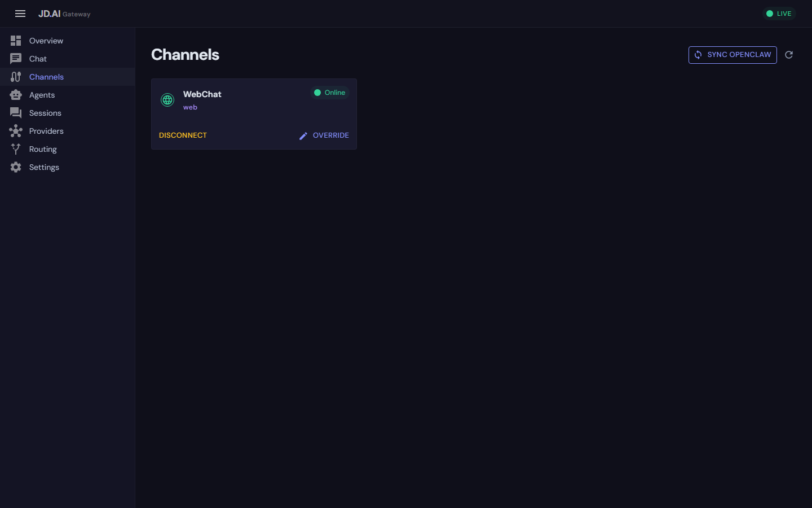812x508 pixels.
Task: Open Providers from the navigation menu
Action: click(x=46, y=130)
